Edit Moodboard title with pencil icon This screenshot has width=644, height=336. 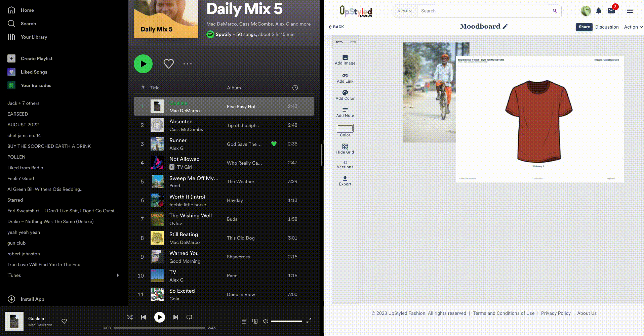point(505,27)
